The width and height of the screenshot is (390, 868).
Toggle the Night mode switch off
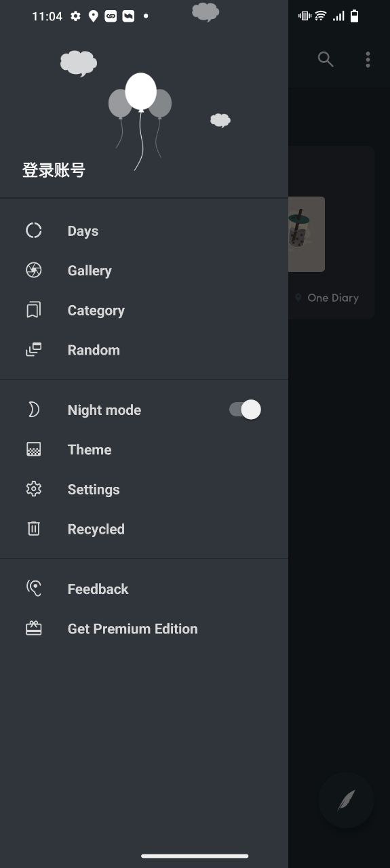[x=245, y=410]
